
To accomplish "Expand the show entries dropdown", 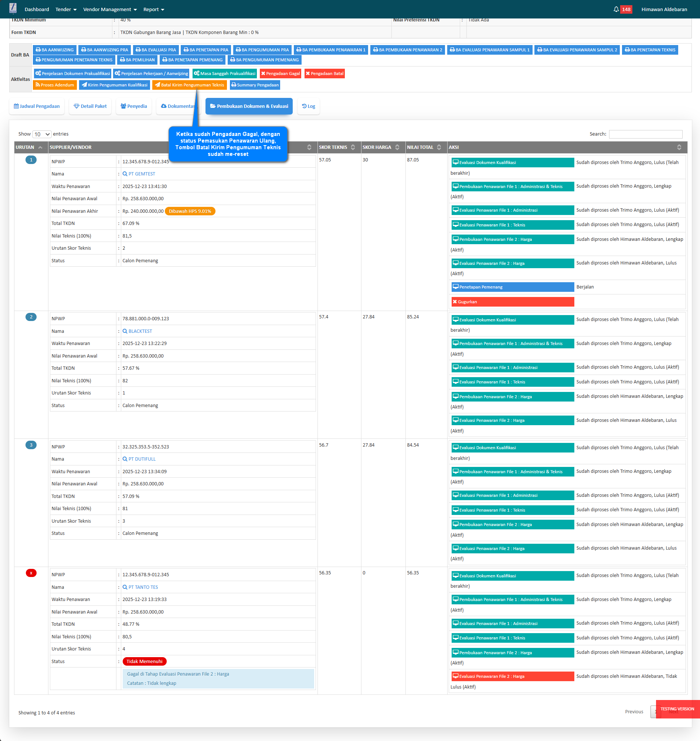I will tap(42, 134).
